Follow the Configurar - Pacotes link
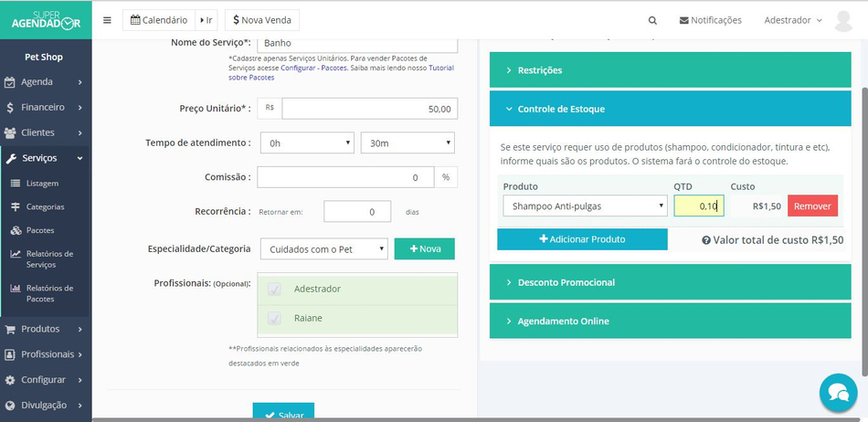This screenshot has height=422, width=868. [x=314, y=68]
